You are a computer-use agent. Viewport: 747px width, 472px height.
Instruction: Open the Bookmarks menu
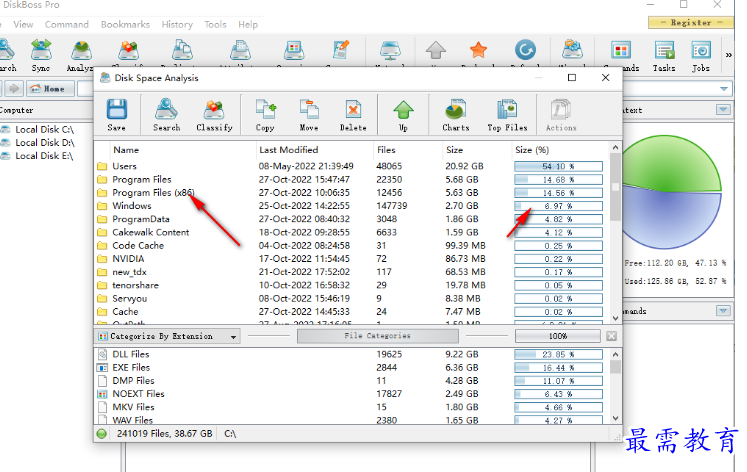[x=125, y=24]
